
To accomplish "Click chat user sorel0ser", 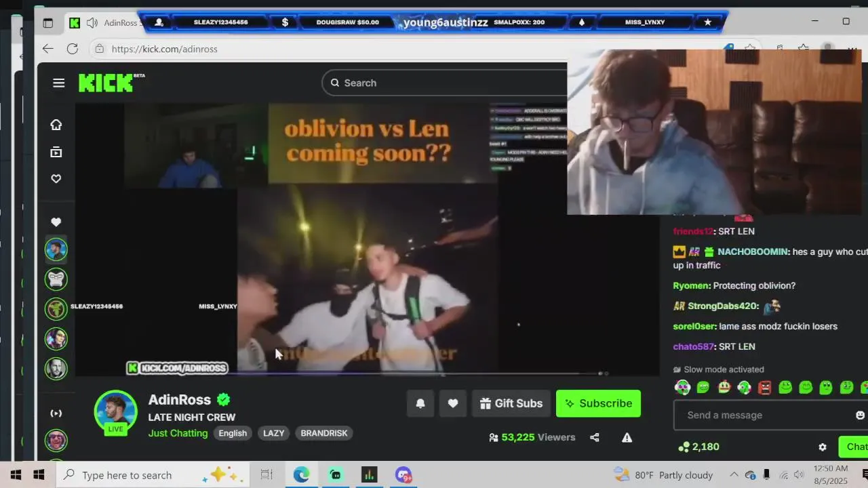I will pos(694,326).
